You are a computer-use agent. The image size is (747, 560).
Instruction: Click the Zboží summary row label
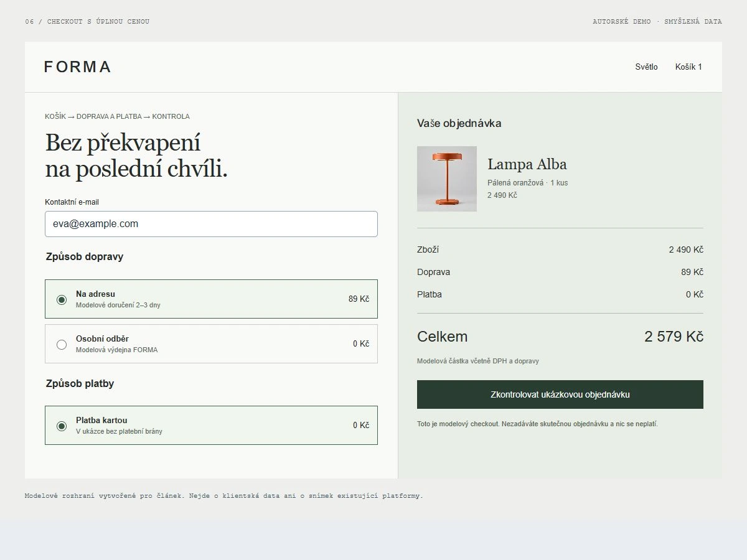tap(428, 250)
